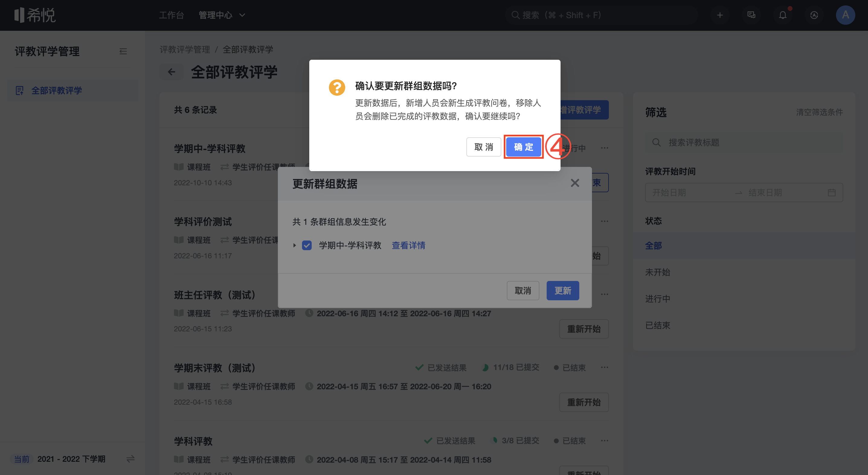Click 清空筛选条件 link

(819, 112)
